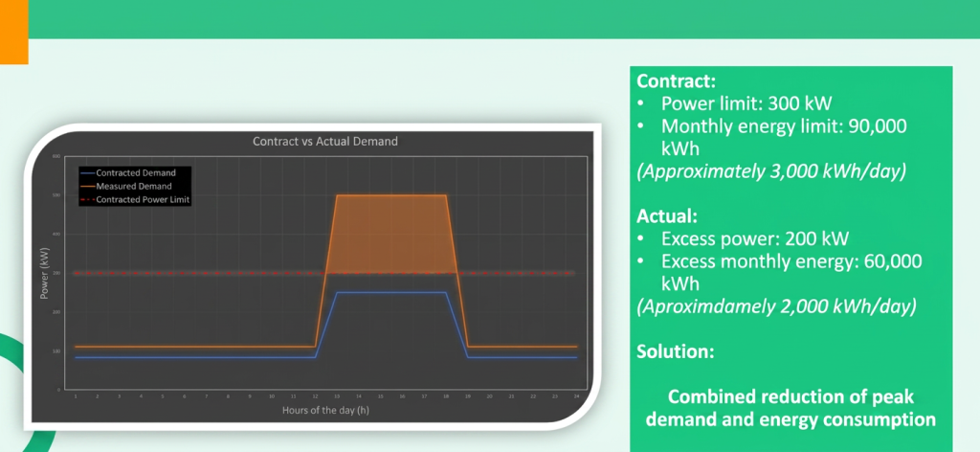Image resolution: width=980 pixels, height=452 pixels.
Task: Click hour tick "13" on the horizontal axis
Action: 337,397
